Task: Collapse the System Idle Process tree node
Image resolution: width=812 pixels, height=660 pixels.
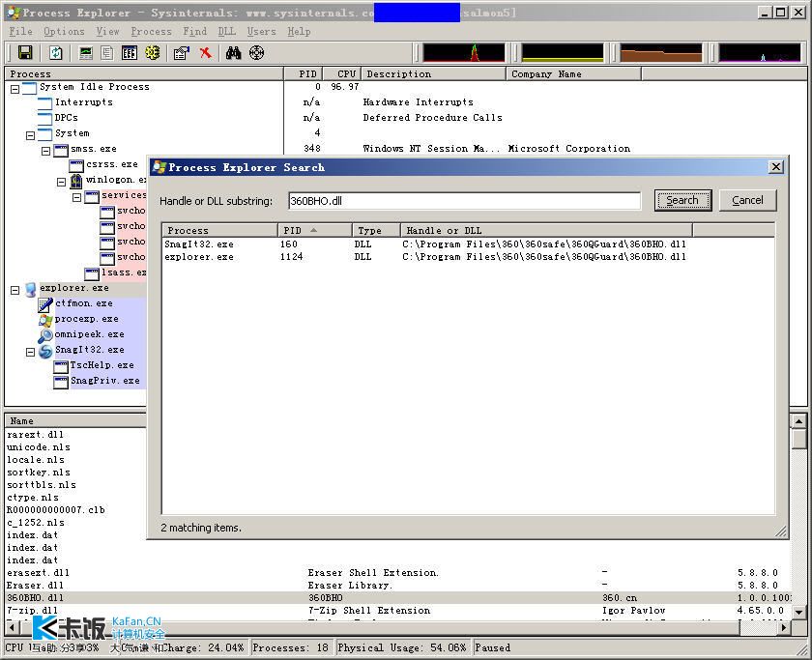Action: [x=15, y=89]
